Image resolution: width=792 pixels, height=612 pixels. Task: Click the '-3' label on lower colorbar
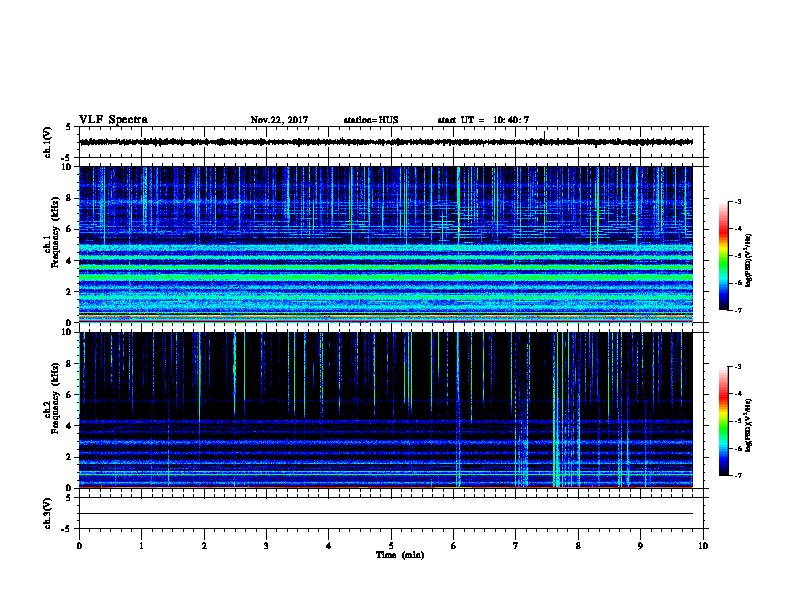tap(737, 367)
